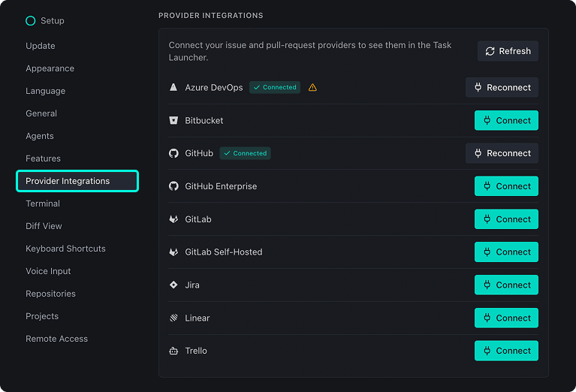This screenshot has width=576, height=392.
Task: Go to Remote Access settings
Action: click(56, 339)
